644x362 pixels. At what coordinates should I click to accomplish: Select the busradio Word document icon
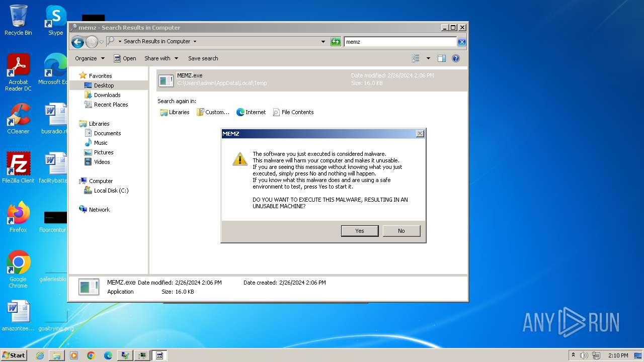[x=55, y=119]
